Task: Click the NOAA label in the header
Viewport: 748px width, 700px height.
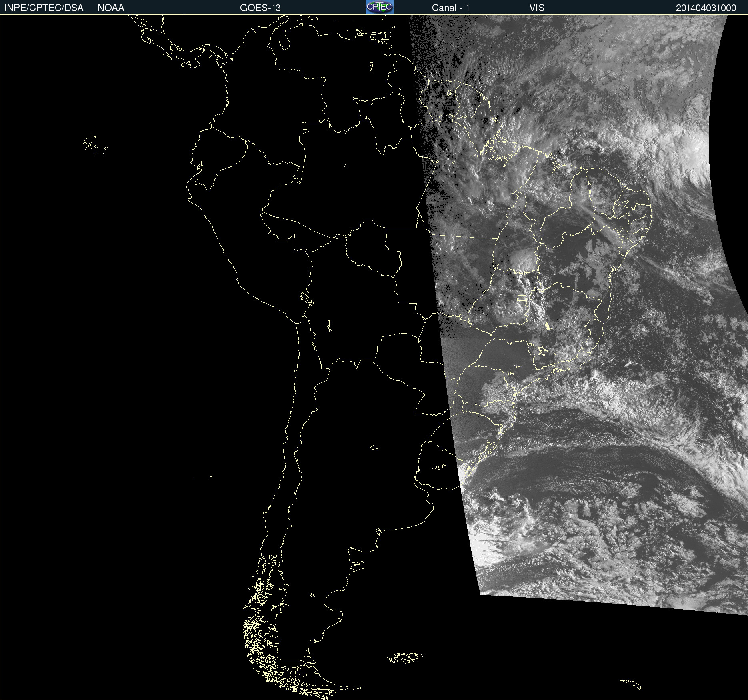Action: (x=111, y=8)
